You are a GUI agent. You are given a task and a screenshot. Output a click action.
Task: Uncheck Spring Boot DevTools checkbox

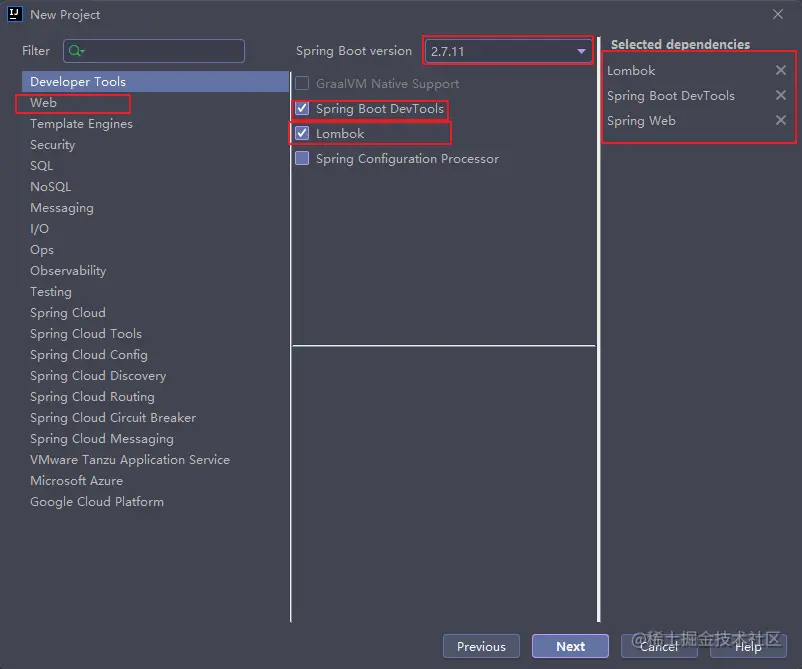click(x=302, y=108)
